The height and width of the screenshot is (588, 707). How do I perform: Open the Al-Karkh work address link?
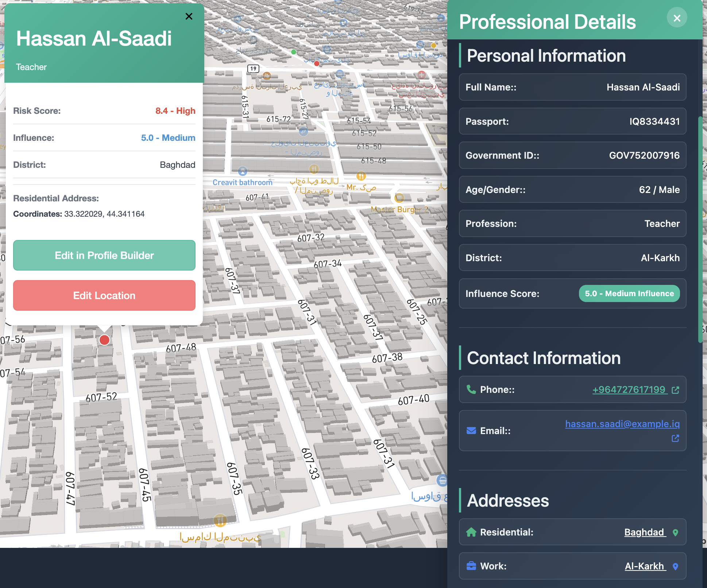(x=644, y=566)
